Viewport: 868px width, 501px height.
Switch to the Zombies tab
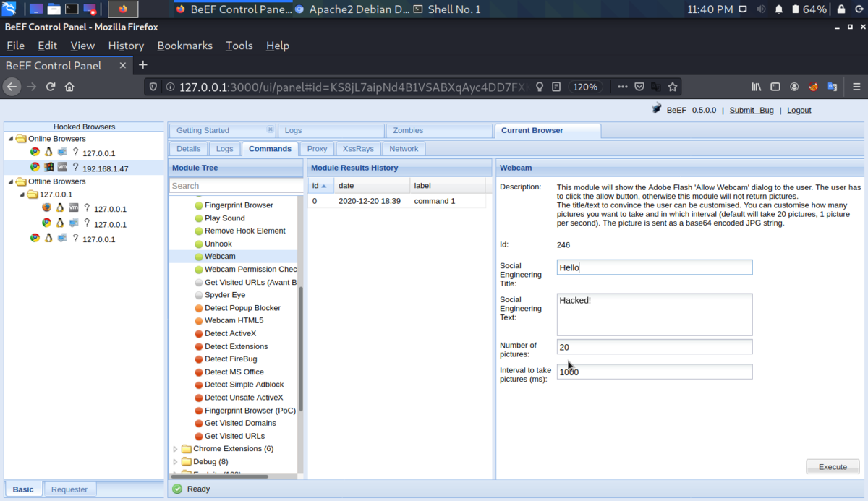click(440, 131)
